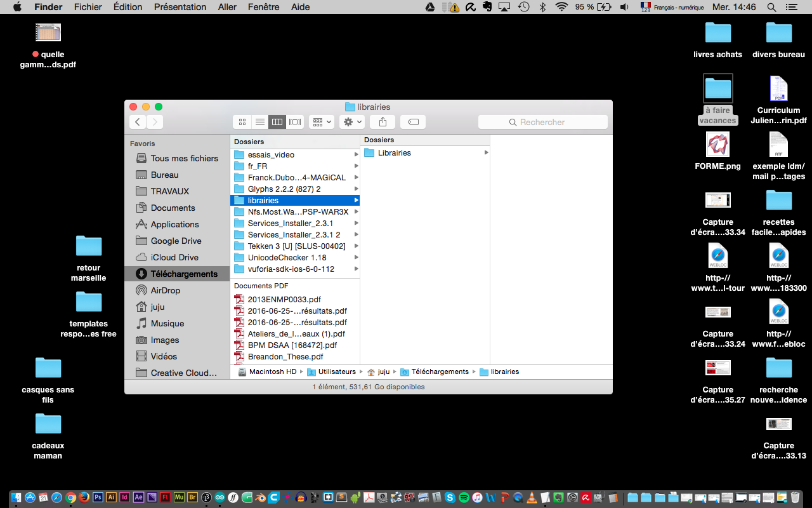The width and height of the screenshot is (812, 508).
Task: Select the 2013ENMP0033.pdf file
Action: [x=284, y=300]
